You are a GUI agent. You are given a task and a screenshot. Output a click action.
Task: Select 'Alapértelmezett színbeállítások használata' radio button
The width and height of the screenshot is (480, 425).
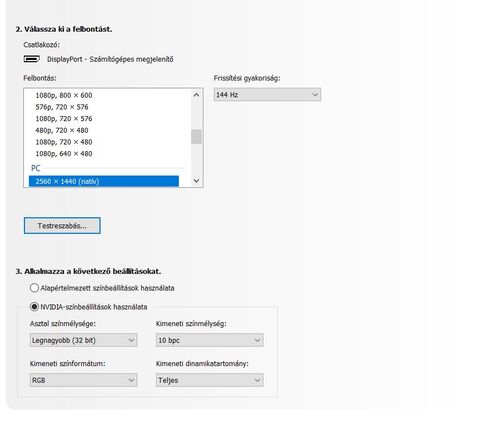click(34, 288)
